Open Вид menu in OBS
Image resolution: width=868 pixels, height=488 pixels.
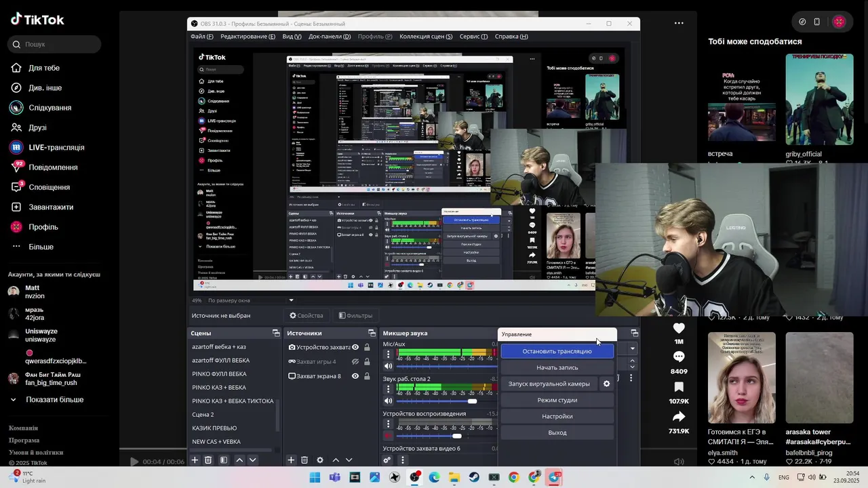292,37
